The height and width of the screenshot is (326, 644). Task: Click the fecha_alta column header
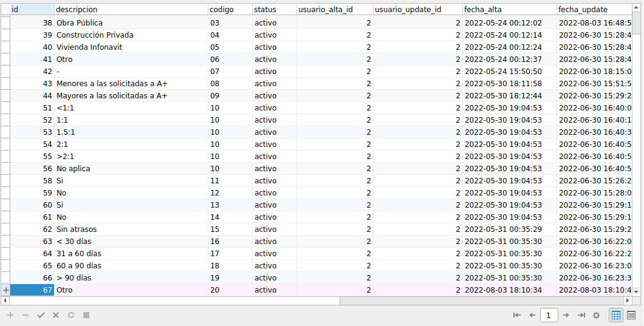pyautogui.click(x=509, y=10)
